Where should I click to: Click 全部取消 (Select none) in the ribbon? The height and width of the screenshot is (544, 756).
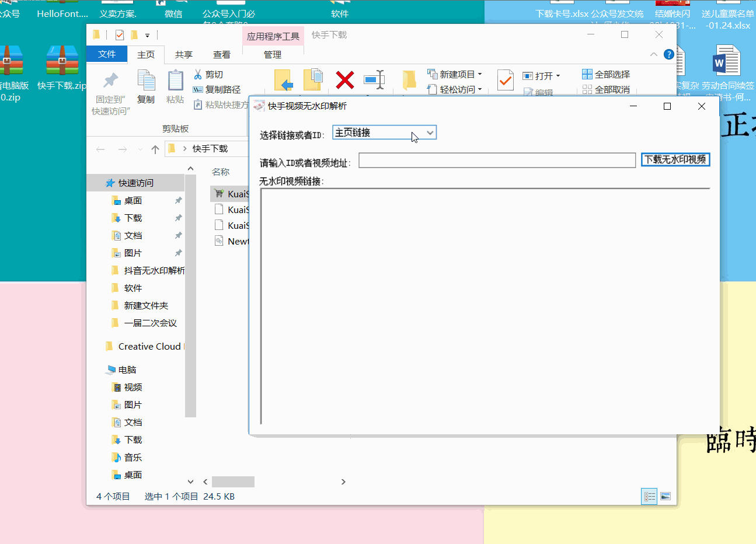click(x=606, y=90)
